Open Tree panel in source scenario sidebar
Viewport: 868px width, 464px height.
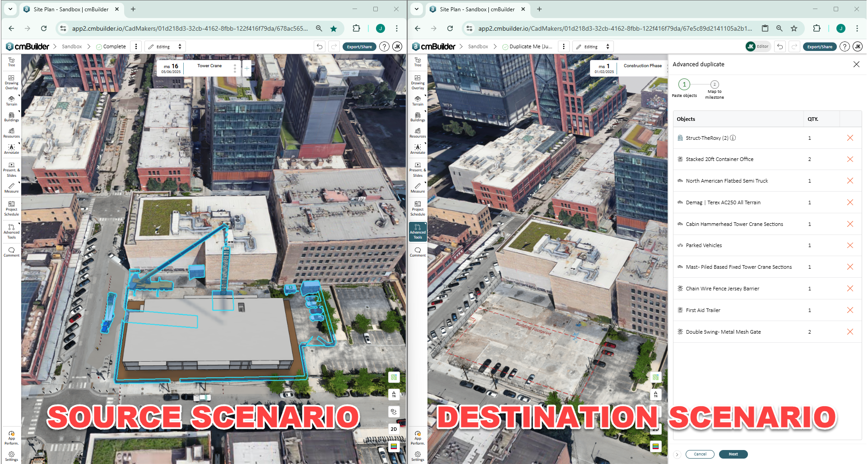tap(11, 62)
